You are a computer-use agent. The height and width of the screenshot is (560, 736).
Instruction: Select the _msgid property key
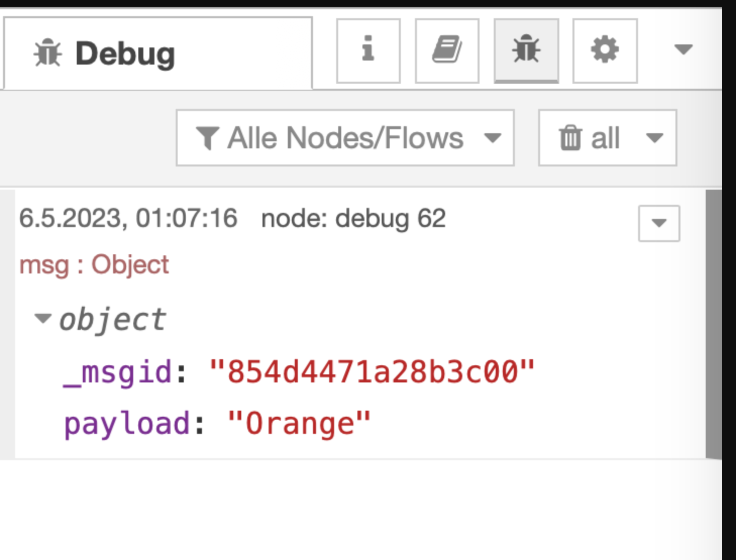click(118, 373)
